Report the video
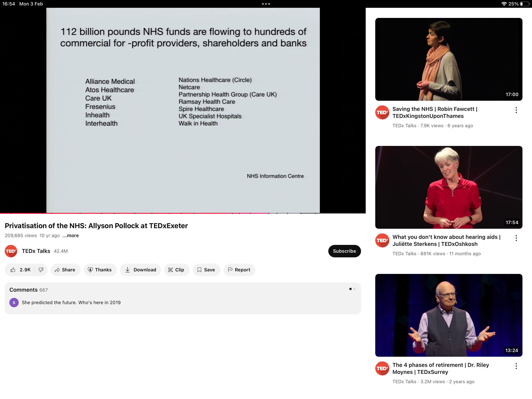Viewport: 532px width, 399px height. tap(239, 270)
